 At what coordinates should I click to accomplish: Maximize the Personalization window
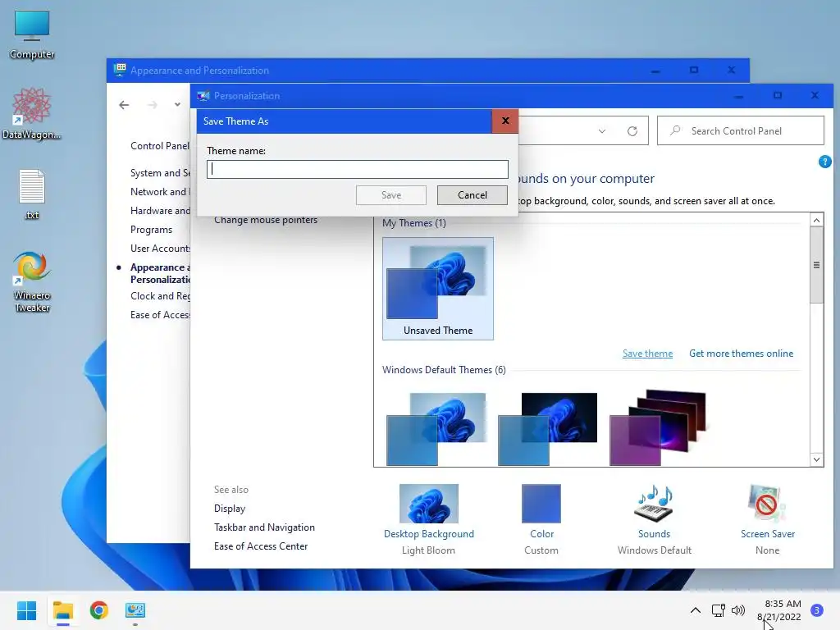point(778,95)
